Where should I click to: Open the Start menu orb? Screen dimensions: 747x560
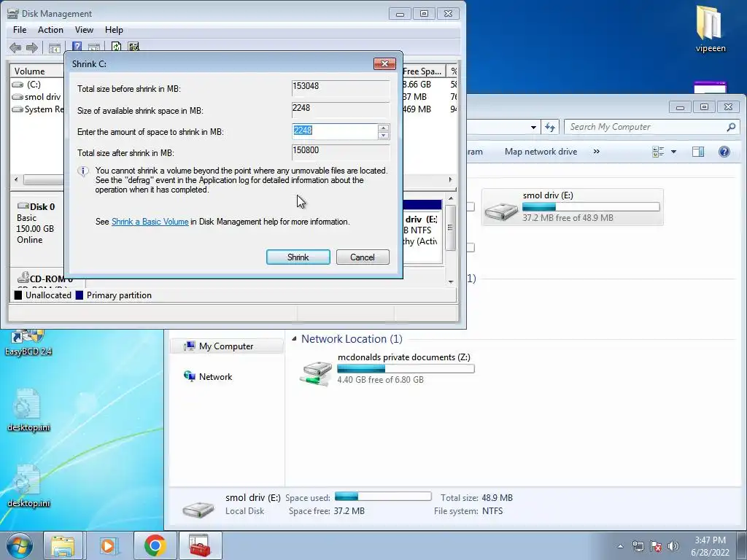click(x=20, y=545)
